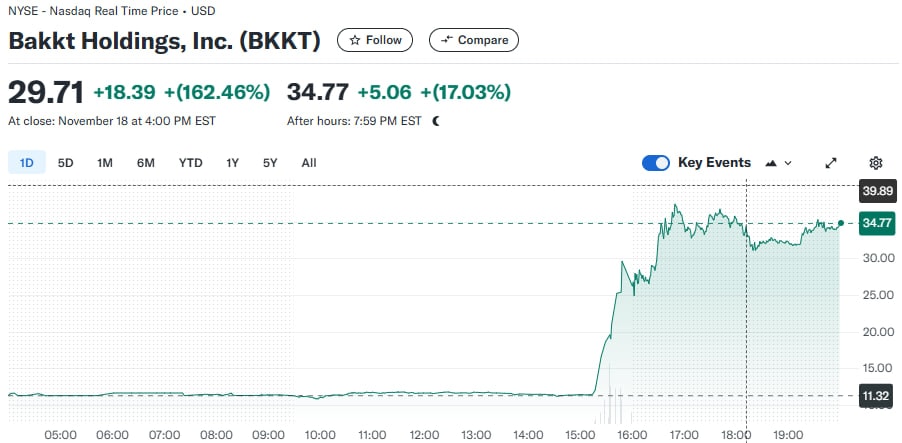Viewport: 902px width, 443px height.
Task: Switch to the 5D range
Action: click(x=66, y=162)
